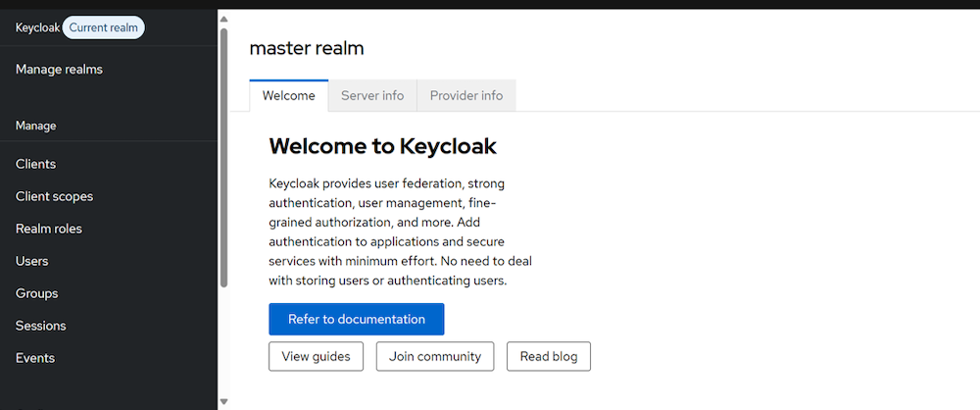Click the Current realm badge
Viewport: 980px width, 410px height.
tap(103, 27)
